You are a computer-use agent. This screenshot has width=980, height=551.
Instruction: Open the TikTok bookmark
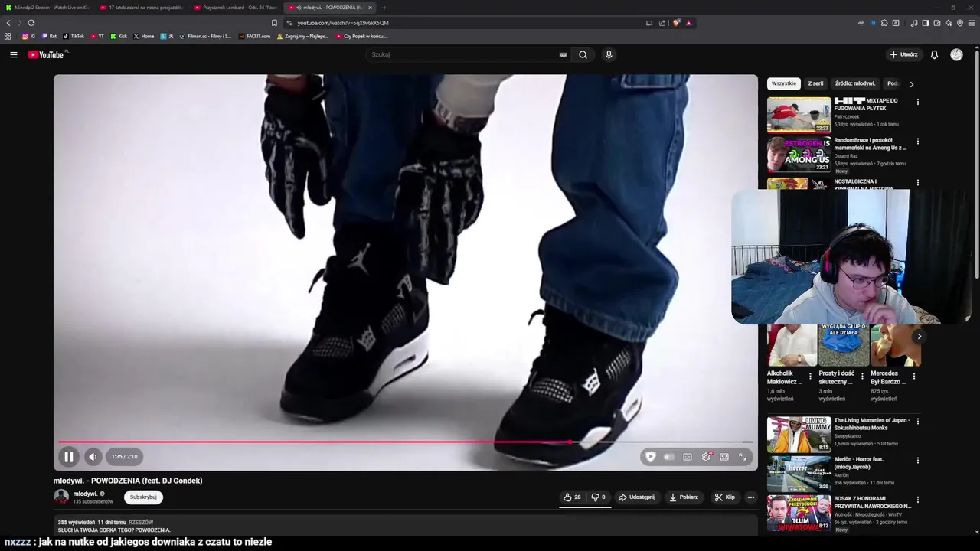point(73,36)
